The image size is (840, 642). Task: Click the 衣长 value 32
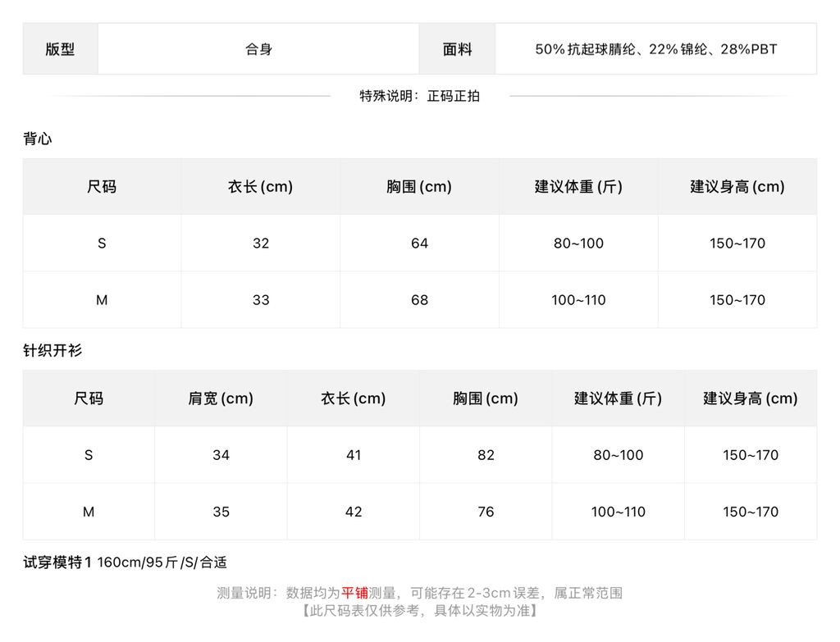pos(261,243)
